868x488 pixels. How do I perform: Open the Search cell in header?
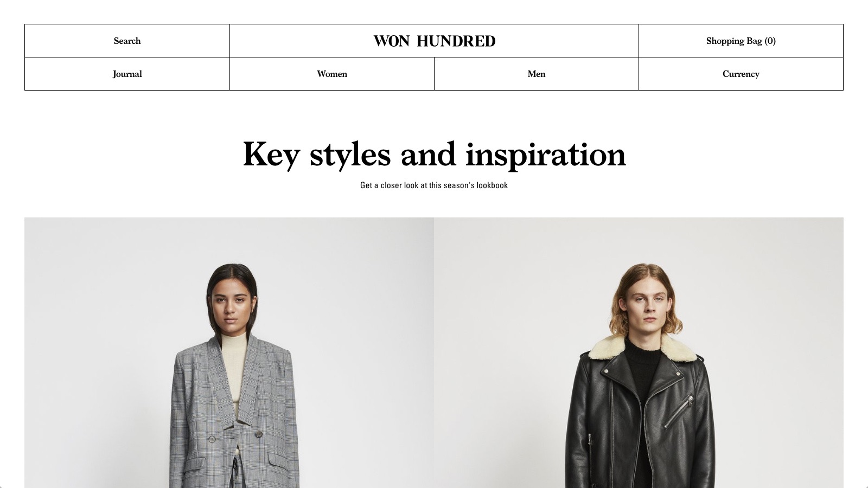pyautogui.click(x=127, y=41)
